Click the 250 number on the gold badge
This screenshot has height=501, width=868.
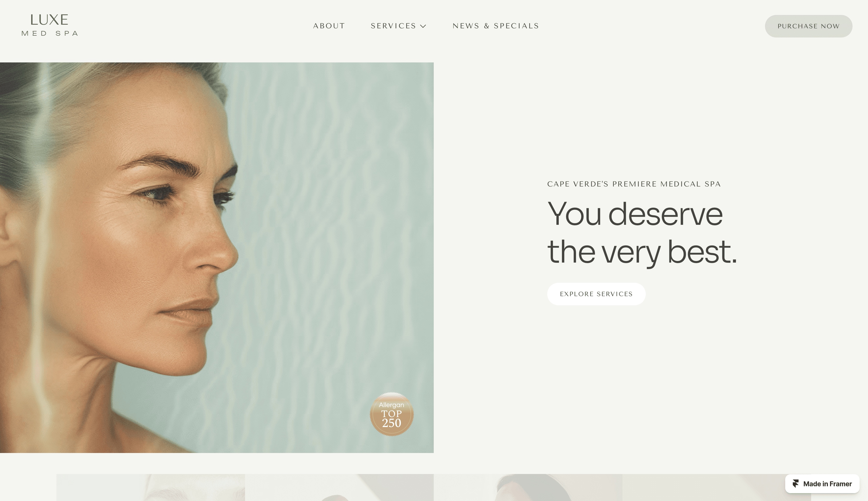pyautogui.click(x=392, y=423)
